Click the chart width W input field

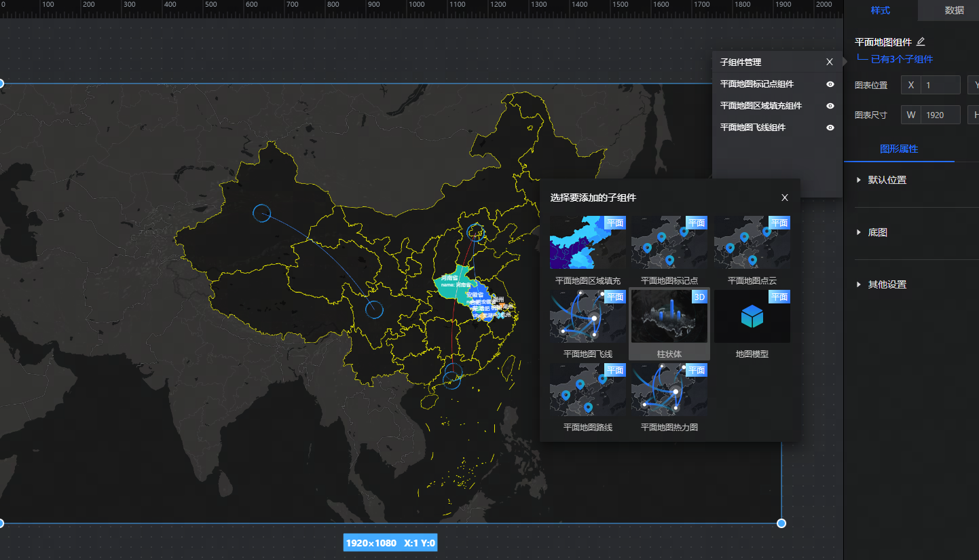[940, 115]
